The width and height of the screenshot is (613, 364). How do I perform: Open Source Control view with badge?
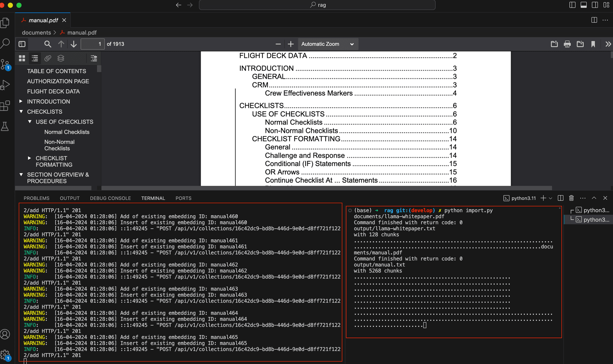coord(5,65)
